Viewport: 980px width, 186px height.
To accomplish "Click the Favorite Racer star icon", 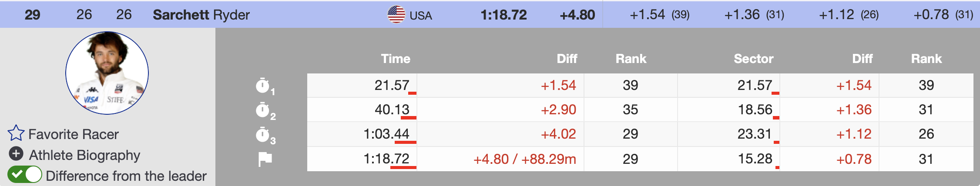I will point(16,133).
